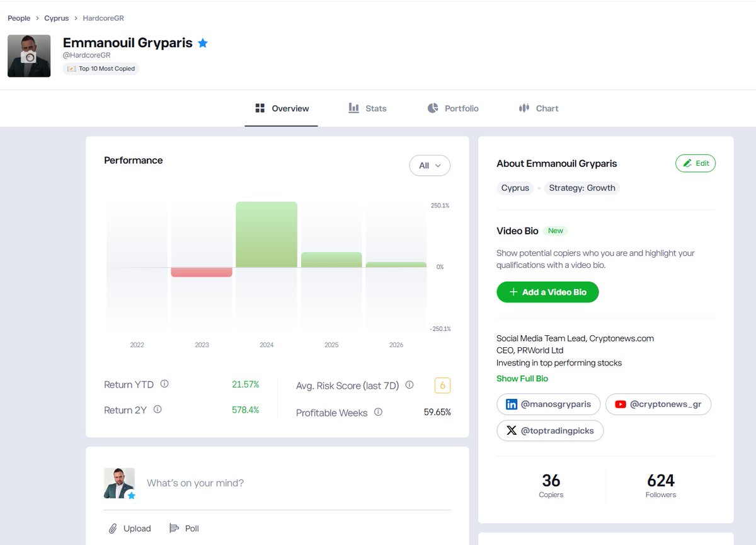Click the 21.57% Return YTD value
756x545 pixels.
pos(246,384)
